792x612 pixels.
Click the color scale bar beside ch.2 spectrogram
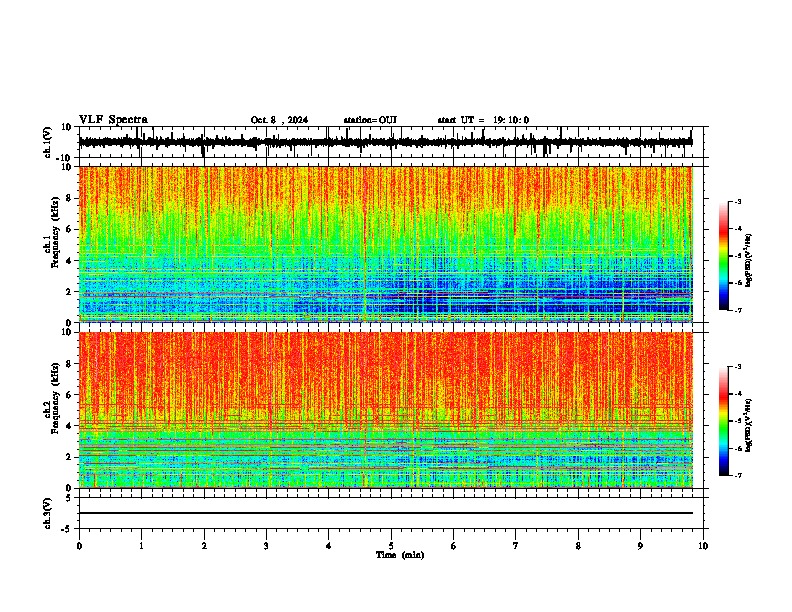pyautogui.click(x=724, y=421)
